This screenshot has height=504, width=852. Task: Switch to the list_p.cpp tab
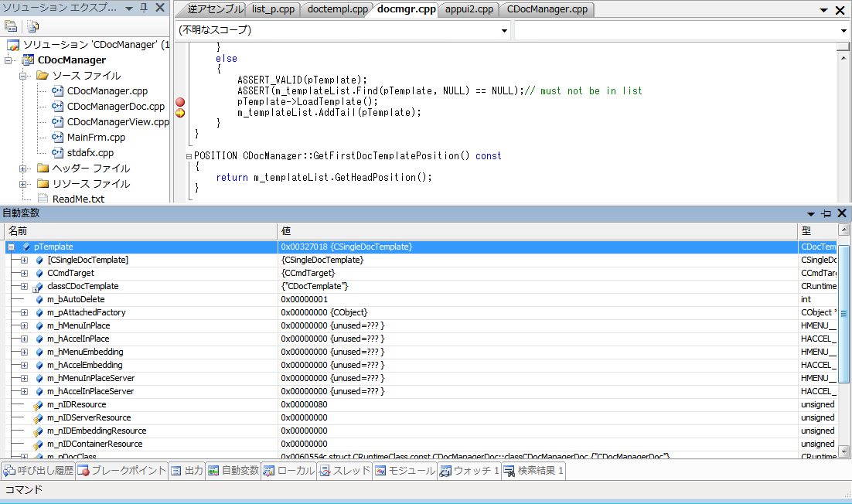(x=274, y=9)
